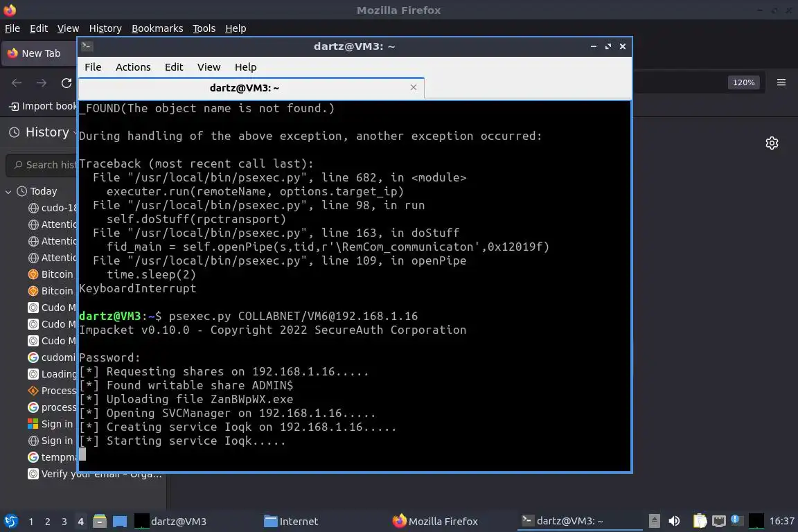Screen dimensions: 798x532
Task: Switch to workspace 2
Action: point(47,522)
